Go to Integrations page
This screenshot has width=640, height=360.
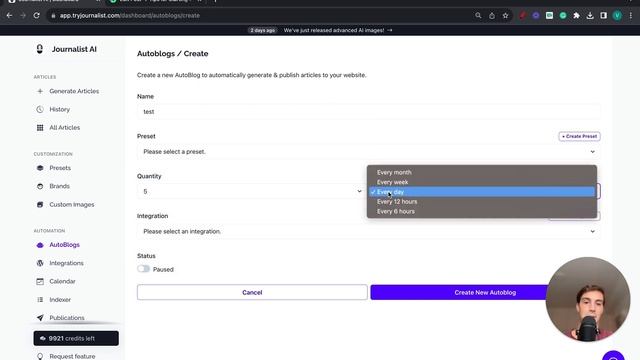coord(67,263)
